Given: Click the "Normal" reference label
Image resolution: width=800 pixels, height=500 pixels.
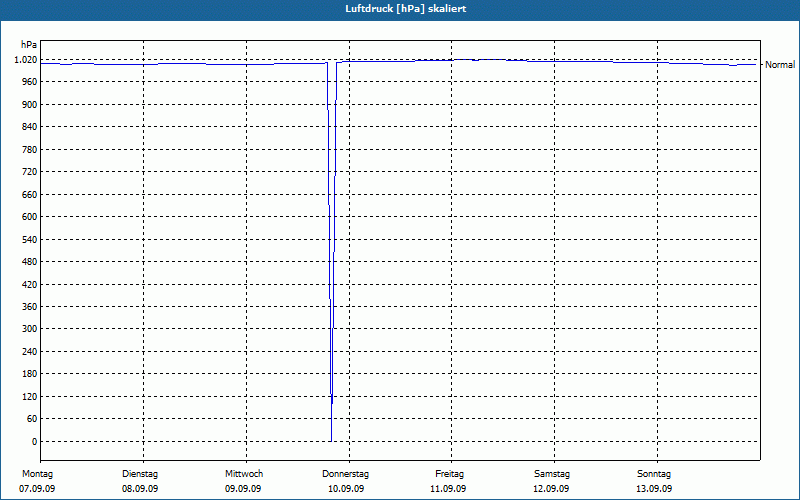Looking at the screenshot, I should pyautogui.click(x=780, y=65).
